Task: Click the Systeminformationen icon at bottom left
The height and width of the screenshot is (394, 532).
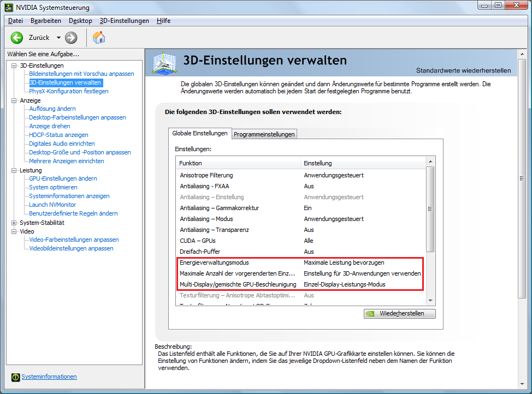Action: tap(16, 377)
